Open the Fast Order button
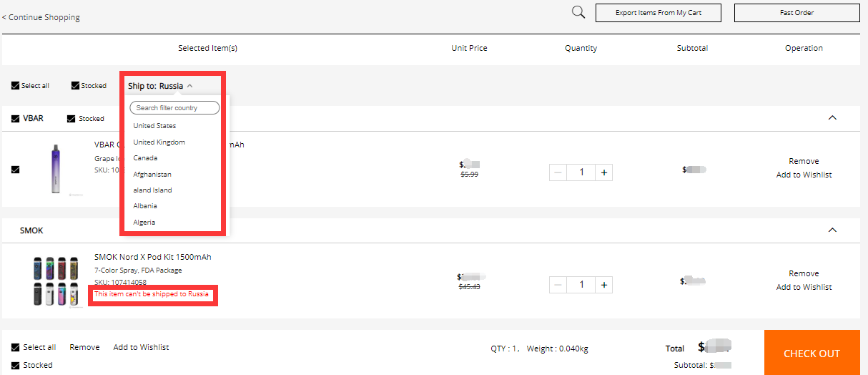 coord(797,13)
